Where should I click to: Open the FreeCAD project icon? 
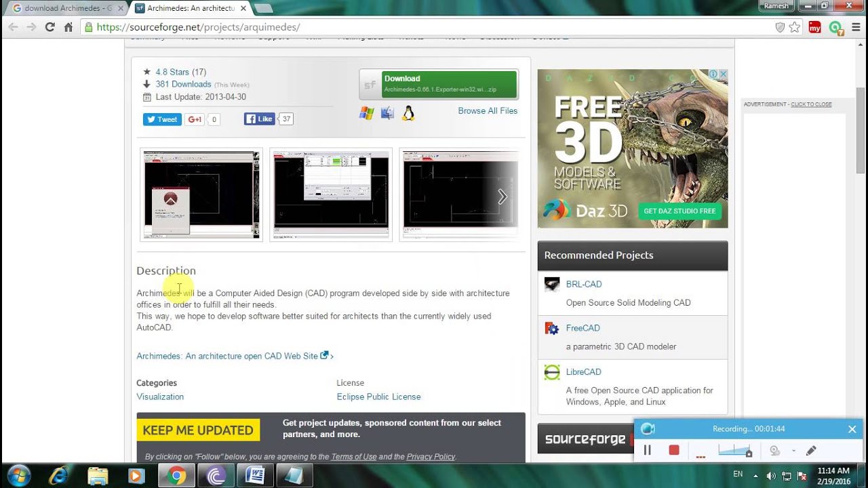point(552,328)
